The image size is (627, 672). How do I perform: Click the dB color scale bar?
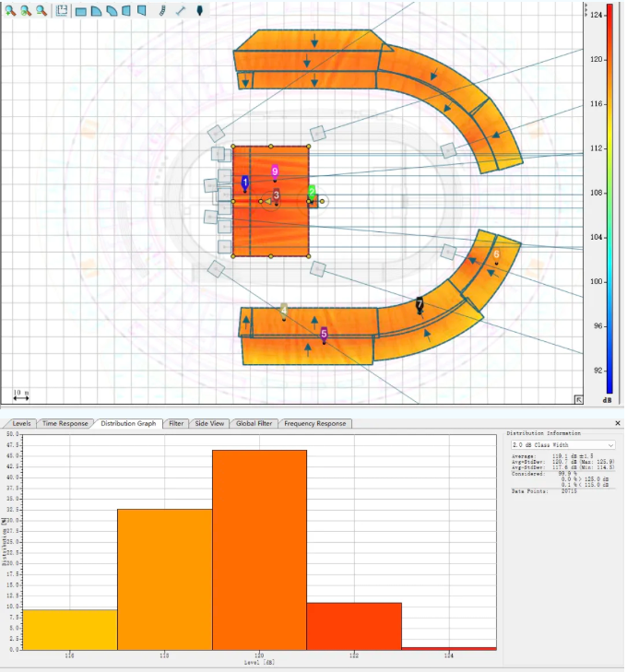(x=609, y=198)
